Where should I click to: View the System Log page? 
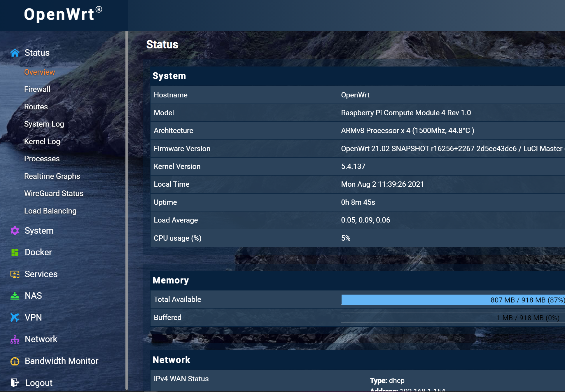click(44, 124)
